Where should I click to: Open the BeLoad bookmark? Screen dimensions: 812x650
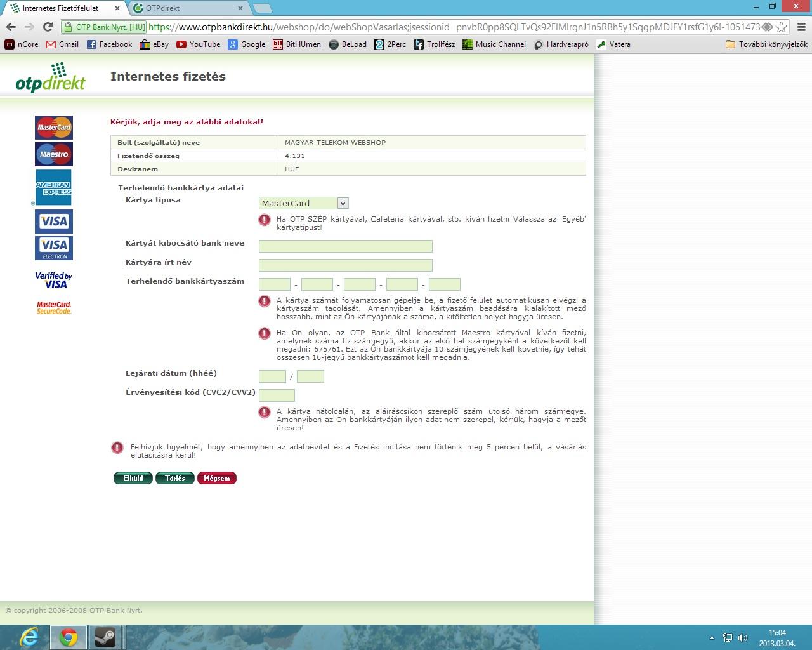348,44
